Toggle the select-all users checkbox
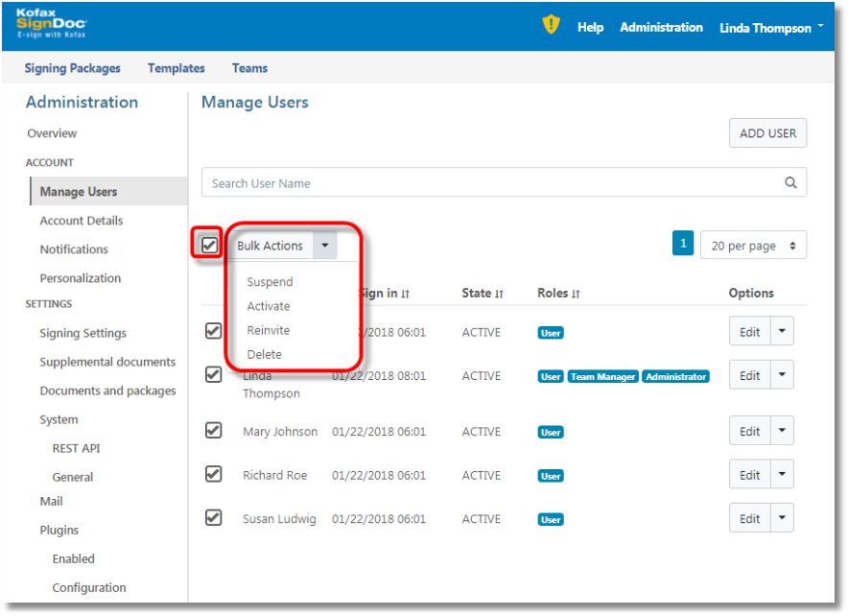 209,245
